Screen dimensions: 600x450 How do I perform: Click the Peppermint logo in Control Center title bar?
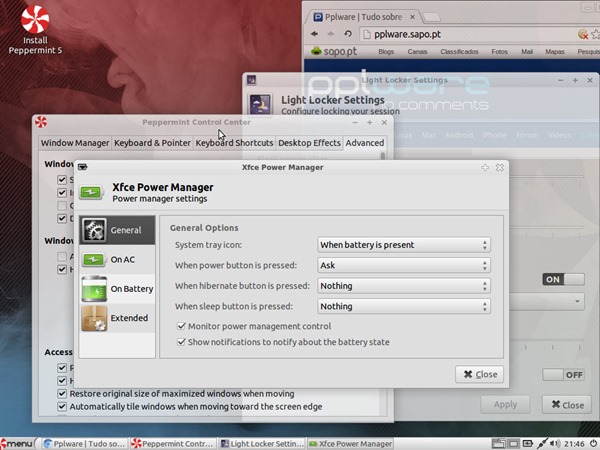[x=41, y=122]
